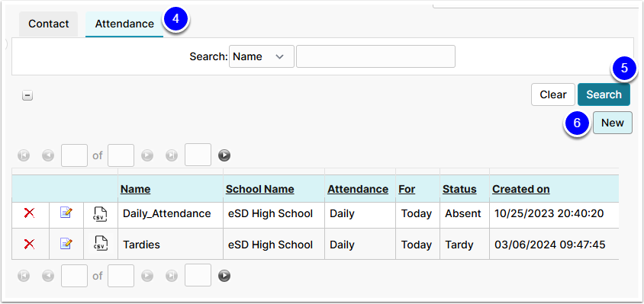Export Tardies as CSV
This screenshot has width=644, height=304.
[x=101, y=244]
